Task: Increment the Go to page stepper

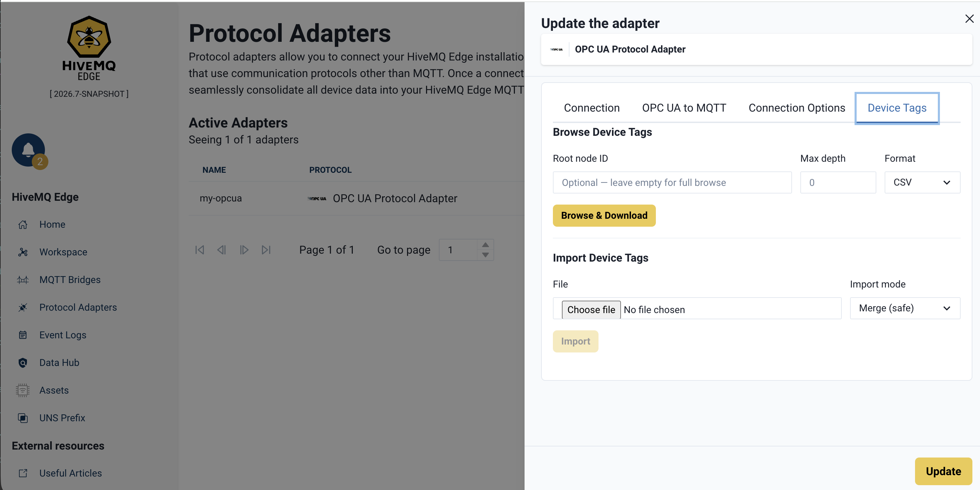Action: click(485, 245)
